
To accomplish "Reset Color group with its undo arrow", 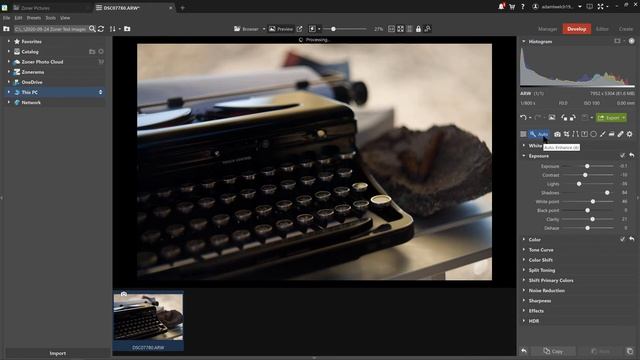I will [x=631, y=239].
